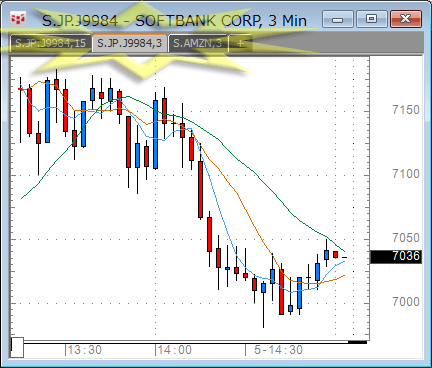This screenshot has height=368, width=432.
Task: Click the 7100 price axis label
Action: click(406, 174)
